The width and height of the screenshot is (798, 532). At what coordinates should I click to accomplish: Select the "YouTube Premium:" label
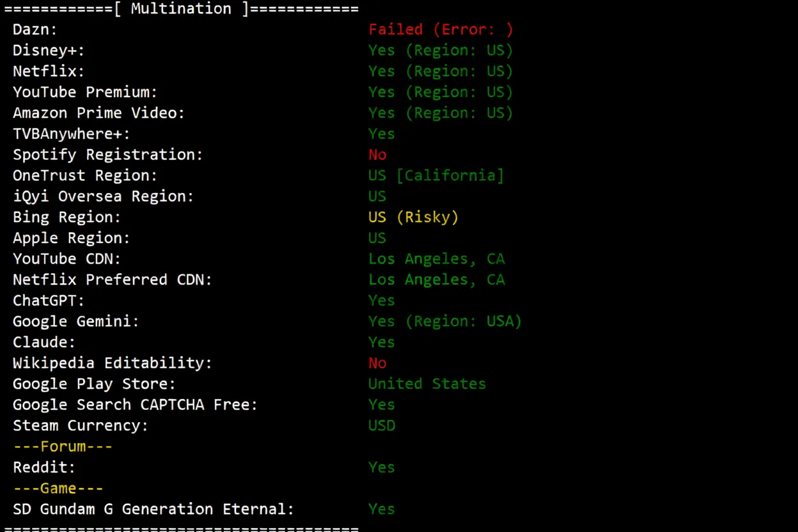85,92
